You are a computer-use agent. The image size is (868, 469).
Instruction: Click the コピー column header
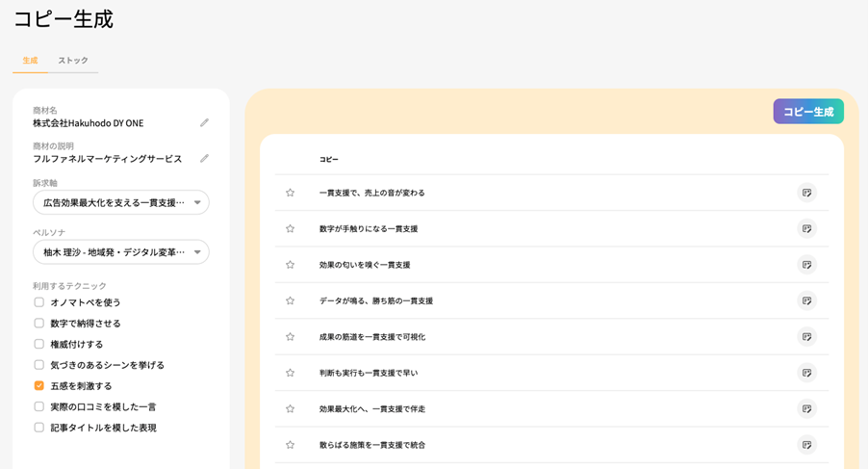(329, 160)
